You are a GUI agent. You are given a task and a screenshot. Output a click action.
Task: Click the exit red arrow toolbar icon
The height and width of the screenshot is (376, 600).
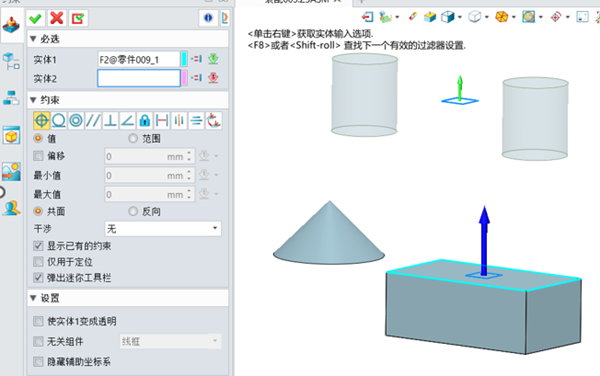(367, 17)
